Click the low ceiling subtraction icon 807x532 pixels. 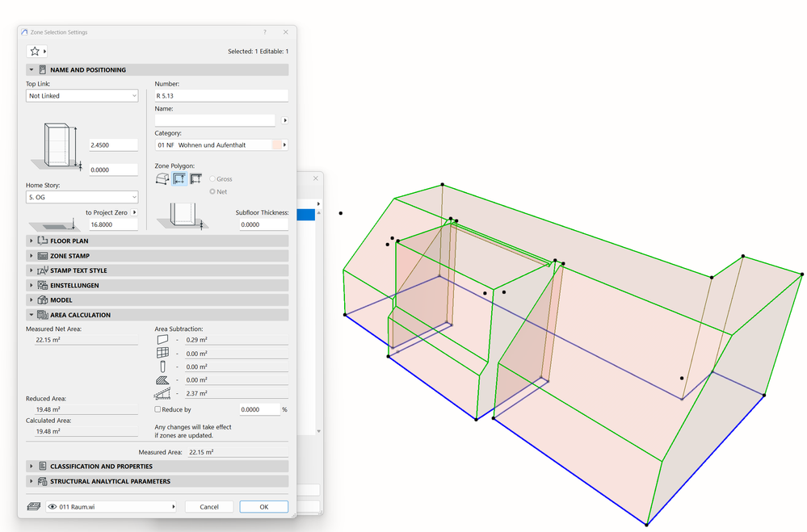pos(162,394)
